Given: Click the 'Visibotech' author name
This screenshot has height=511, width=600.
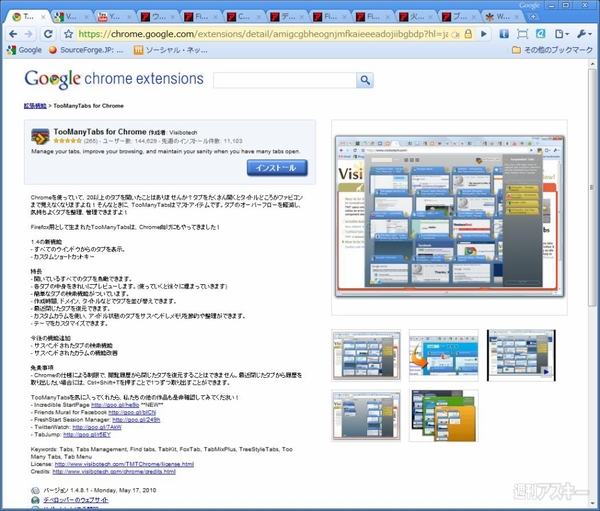Looking at the screenshot, I should tap(183, 132).
